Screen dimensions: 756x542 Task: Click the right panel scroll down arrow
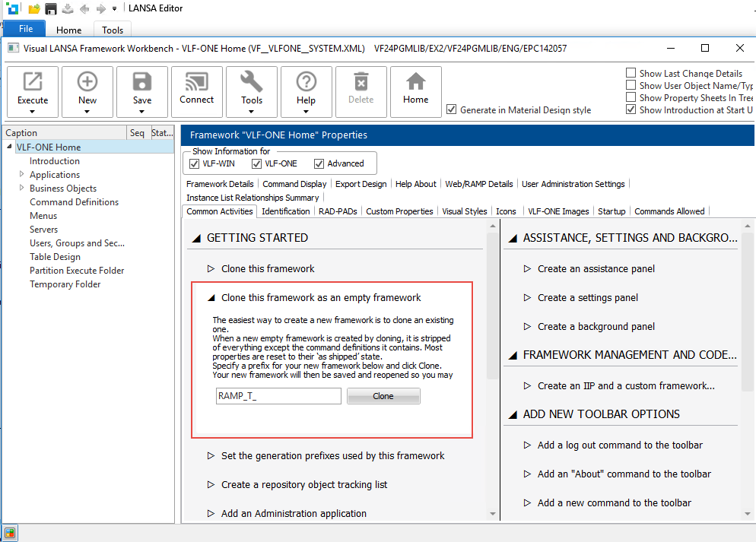pos(748,514)
